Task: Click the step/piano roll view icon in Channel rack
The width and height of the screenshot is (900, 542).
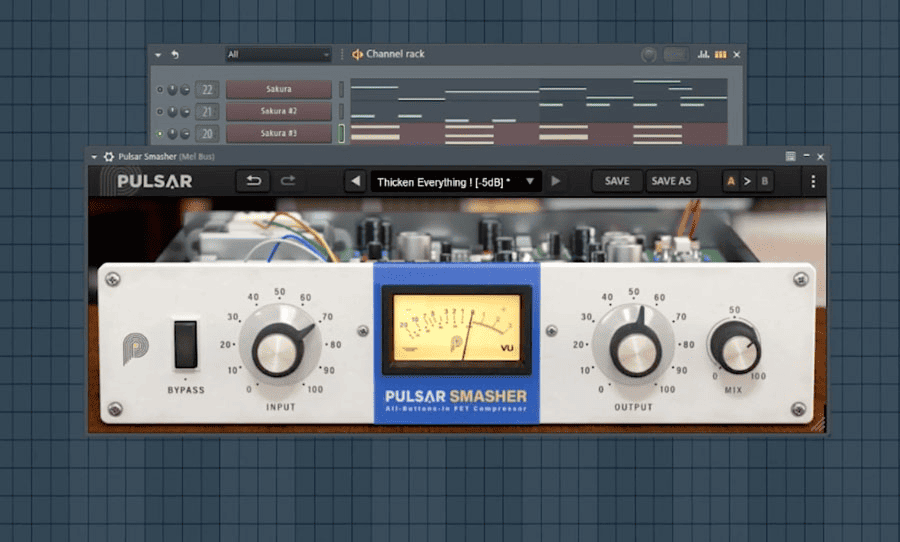Action: (x=720, y=55)
